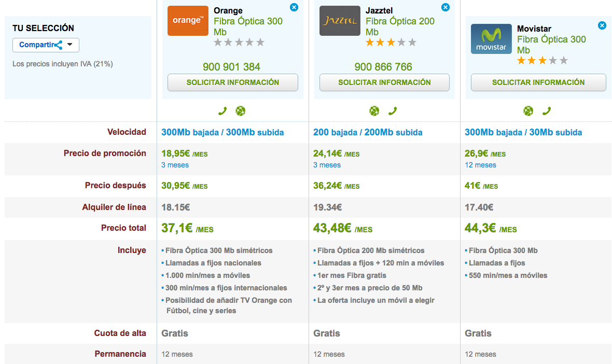Click 'TU SELECCIÓN' heading
This screenshot has width=612, height=364.
point(43,28)
